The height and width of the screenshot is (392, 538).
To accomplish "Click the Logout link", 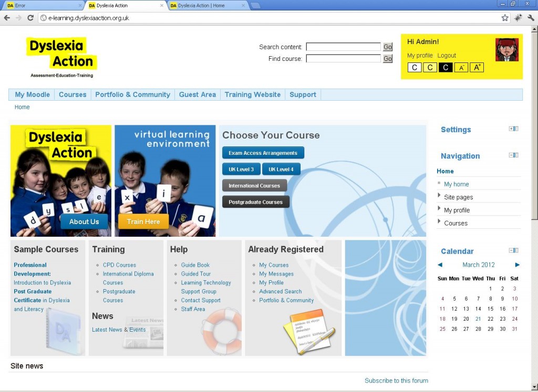I will (x=447, y=56).
